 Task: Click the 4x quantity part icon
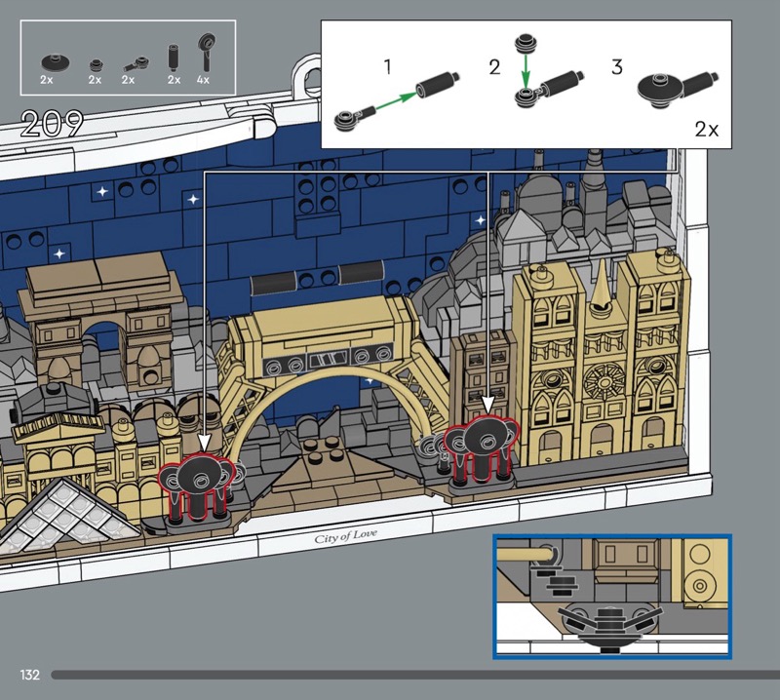point(206,51)
